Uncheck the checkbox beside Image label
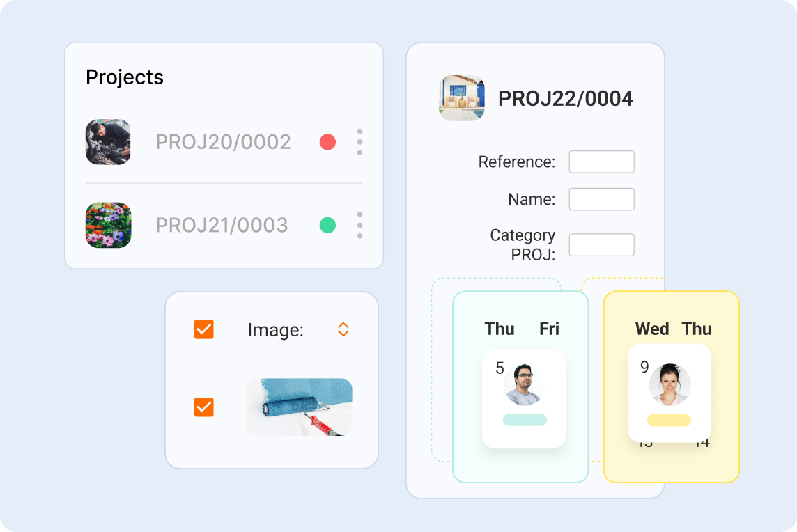This screenshot has height=532, width=797. [204, 329]
